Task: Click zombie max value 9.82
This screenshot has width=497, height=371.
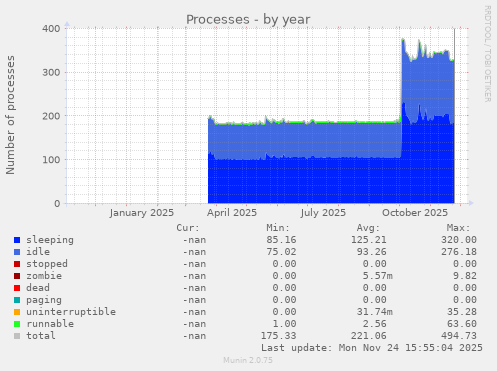Action: [x=465, y=276]
